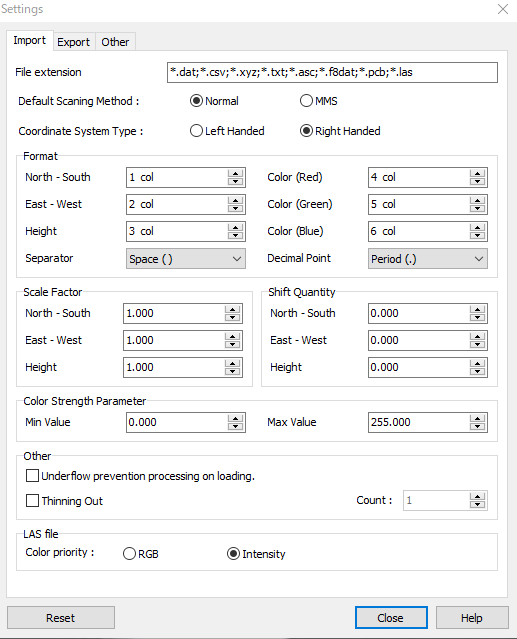
Task: Open Help for settings
Action: point(472,618)
